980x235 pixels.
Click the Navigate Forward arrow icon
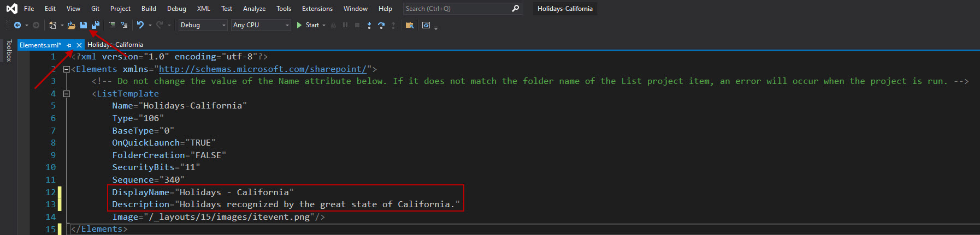pyautogui.click(x=36, y=25)
